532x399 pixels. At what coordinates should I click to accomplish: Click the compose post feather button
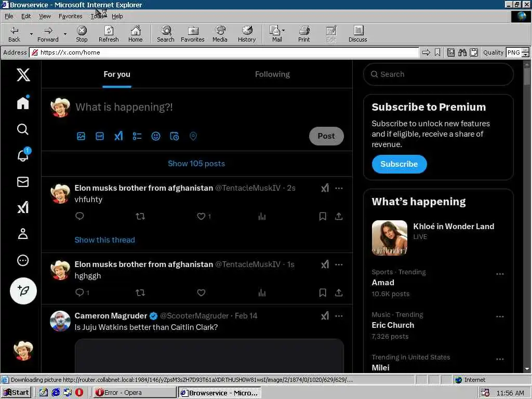(23, 291)
